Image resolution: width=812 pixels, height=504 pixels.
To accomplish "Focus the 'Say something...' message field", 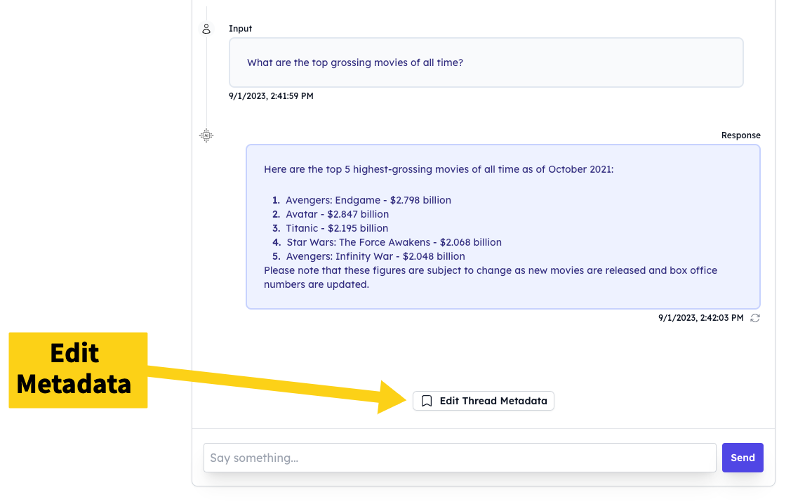I will (x=460, y=458).
